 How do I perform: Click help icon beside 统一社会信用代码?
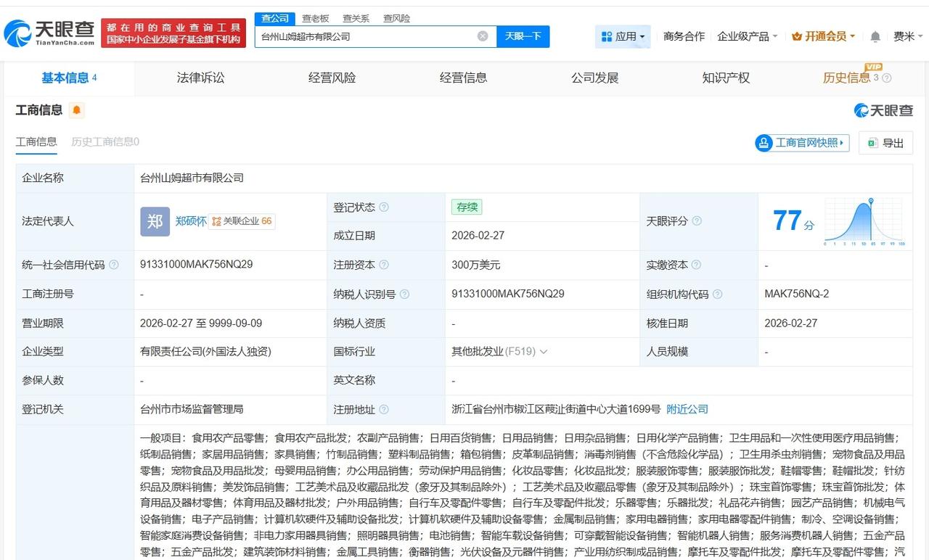(113, 265)
